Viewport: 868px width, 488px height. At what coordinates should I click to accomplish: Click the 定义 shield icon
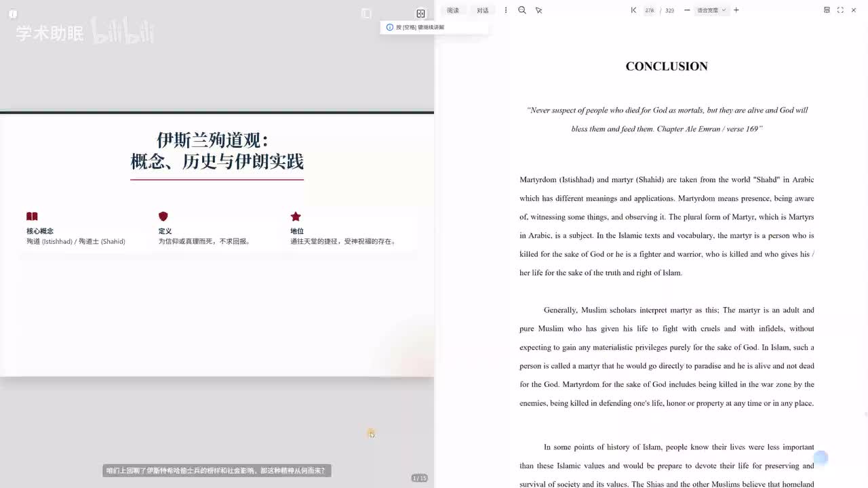coord(163,216)
